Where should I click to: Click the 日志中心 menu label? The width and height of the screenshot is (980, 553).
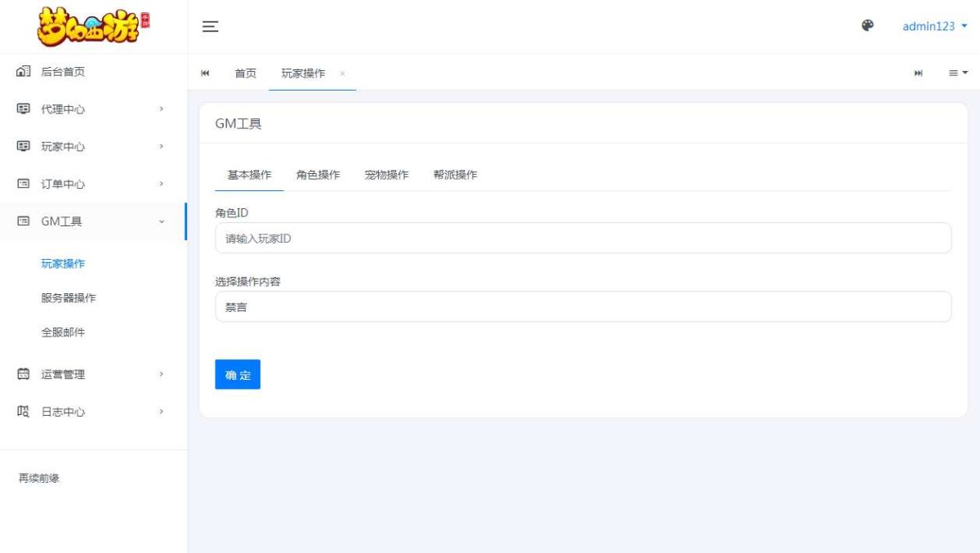click(63, 412)
